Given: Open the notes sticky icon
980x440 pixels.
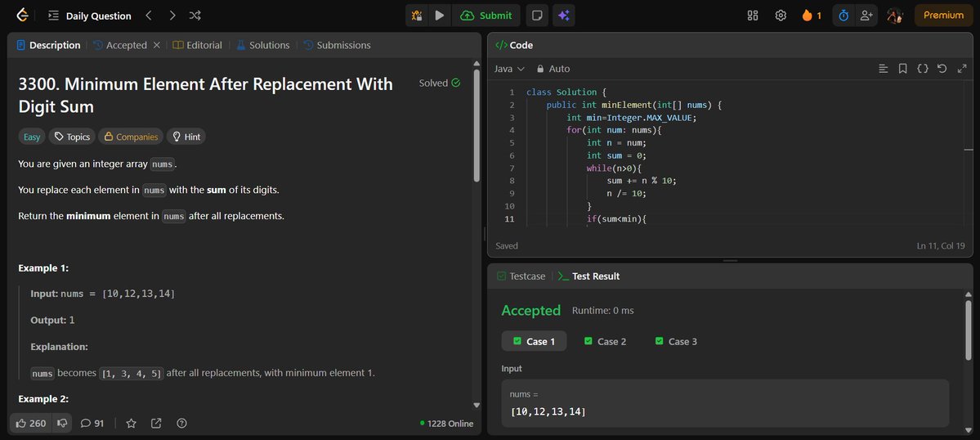Looking at the screenshot, I should pyautogui.click(x=536, y=16).
